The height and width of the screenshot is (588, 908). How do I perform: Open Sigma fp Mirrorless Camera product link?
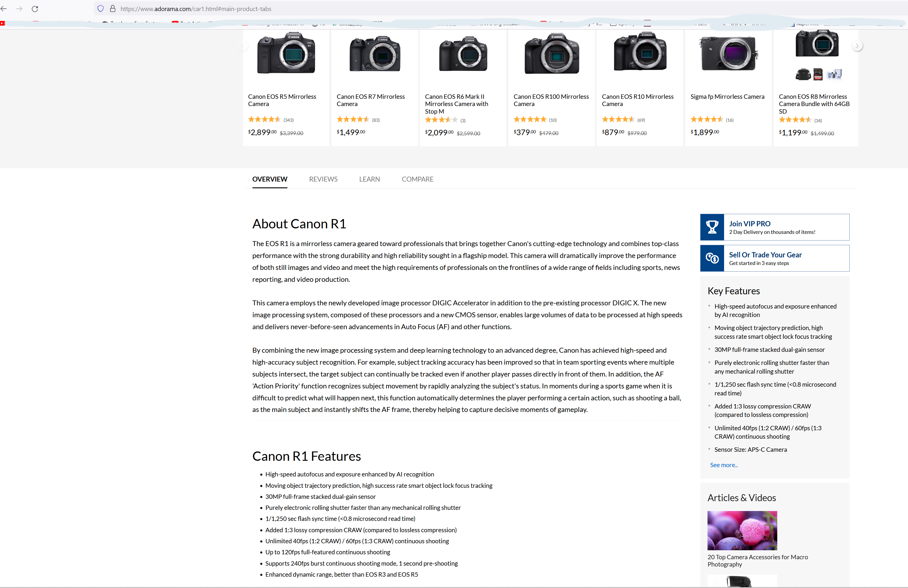[727, 96]
